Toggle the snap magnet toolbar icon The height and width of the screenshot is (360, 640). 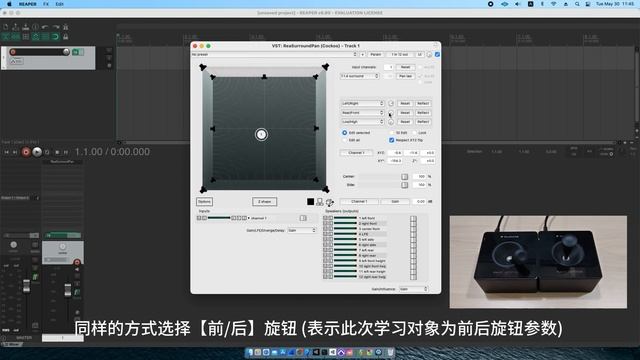coord(56,37)
